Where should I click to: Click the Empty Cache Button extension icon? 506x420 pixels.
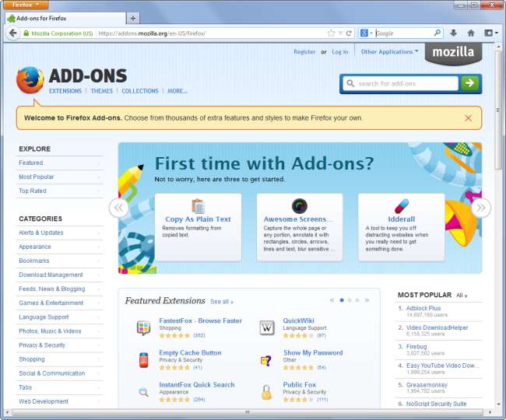click(143, 360)
